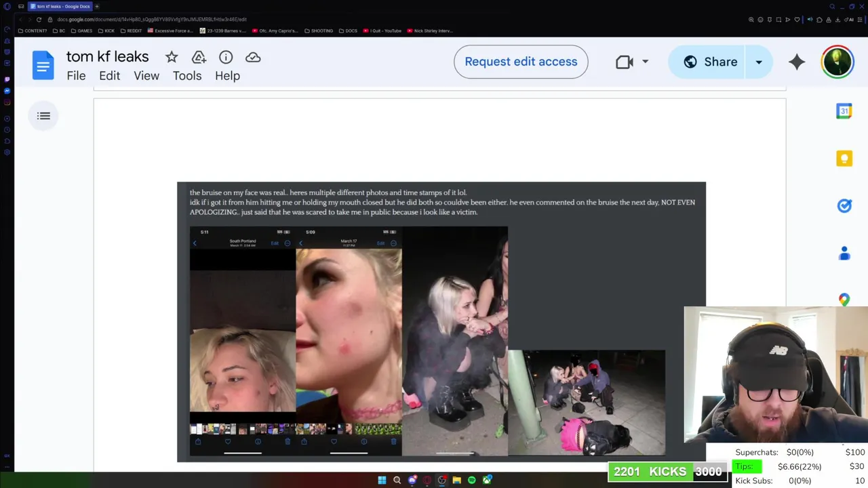Open Excessive Force bookmark

click(x=170, y=30)
